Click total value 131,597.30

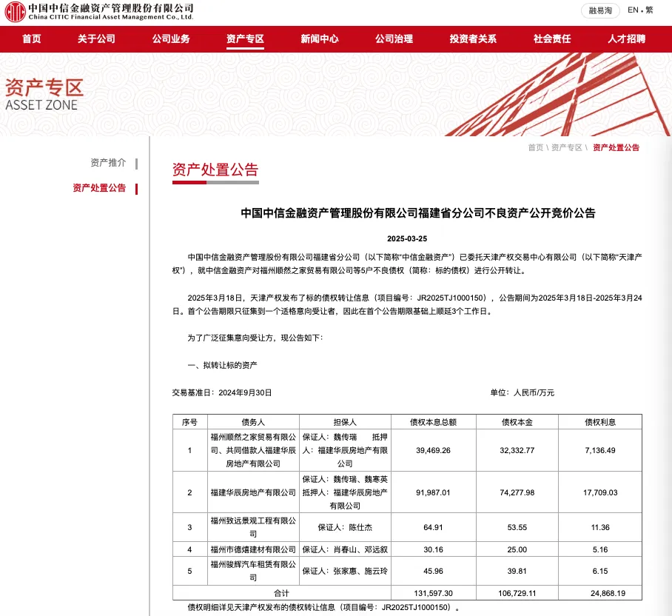(433, 593)
